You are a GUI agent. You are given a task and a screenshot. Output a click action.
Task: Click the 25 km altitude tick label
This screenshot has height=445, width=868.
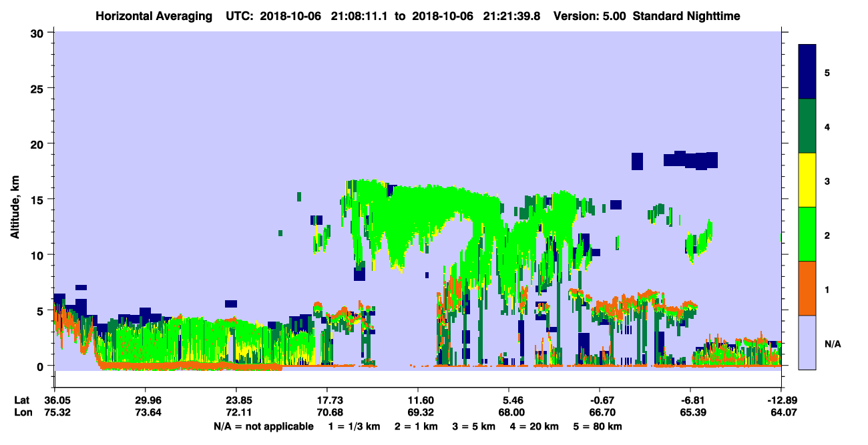click(x=38, y=88)
